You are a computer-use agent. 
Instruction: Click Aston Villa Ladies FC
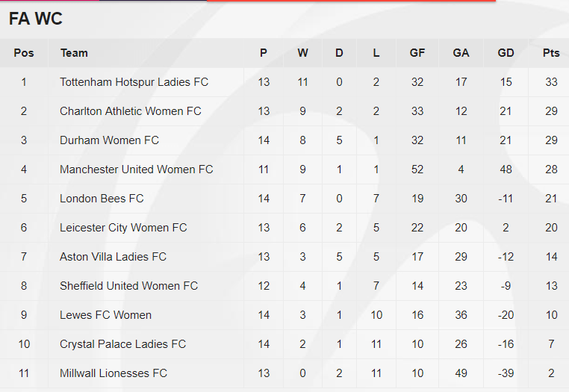[113, 257]
